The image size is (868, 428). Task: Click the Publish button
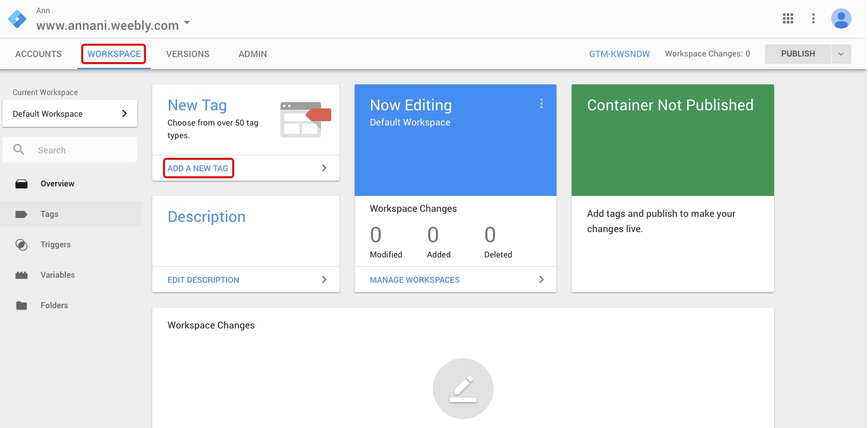tap(798, 54)
